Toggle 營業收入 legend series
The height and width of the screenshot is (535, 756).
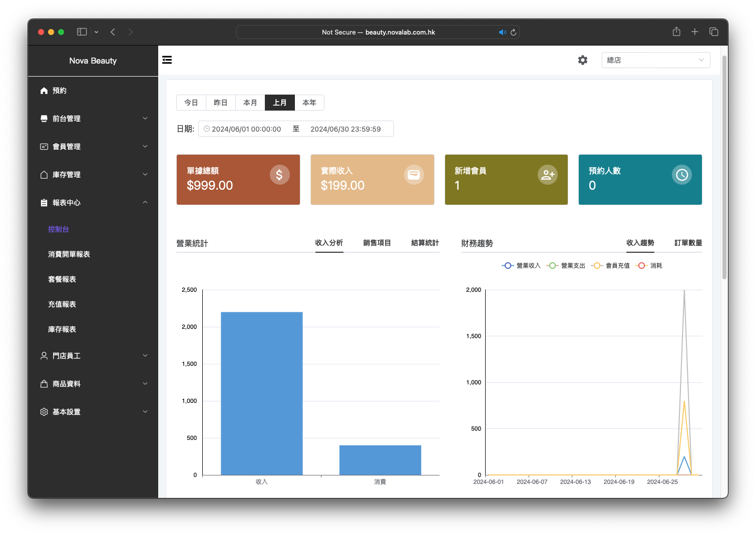tap(521, 266)
